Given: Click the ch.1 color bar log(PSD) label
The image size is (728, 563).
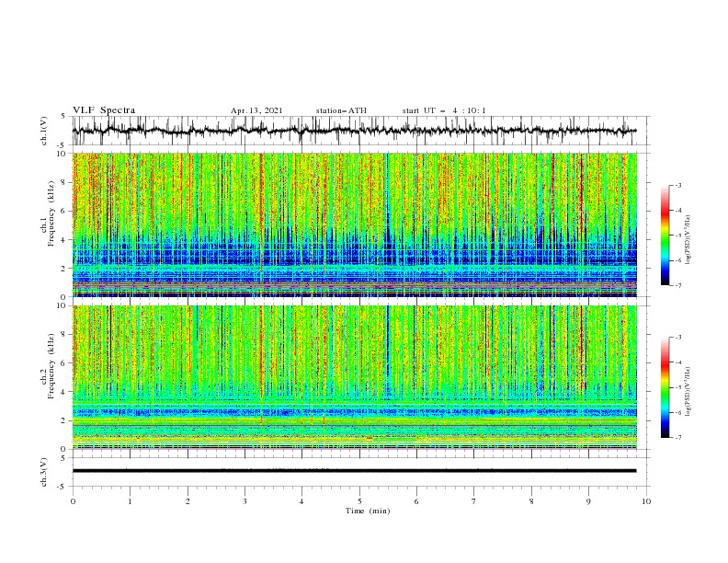Looking at the screenshot, I should point(688,240).
